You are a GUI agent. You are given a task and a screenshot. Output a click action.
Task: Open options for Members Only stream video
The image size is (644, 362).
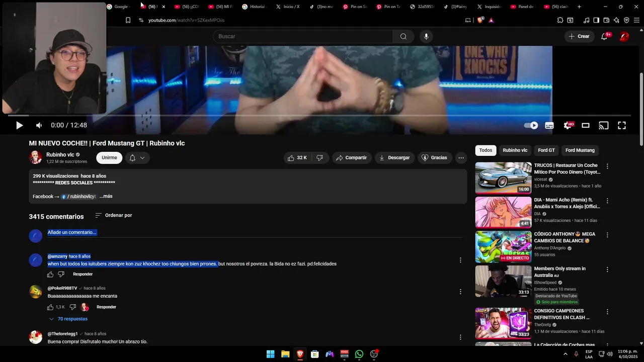pyautogui.click(x=607, y=269)
